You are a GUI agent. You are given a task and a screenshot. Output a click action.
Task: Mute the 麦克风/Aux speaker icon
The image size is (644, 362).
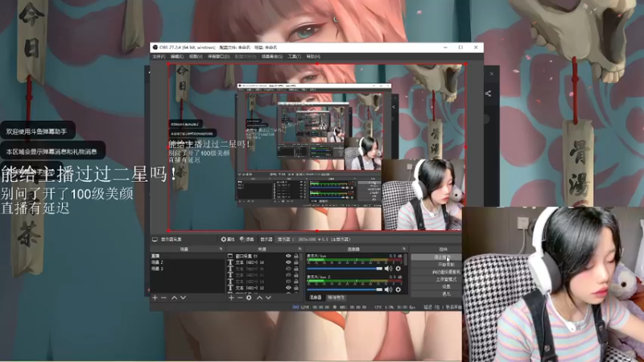pyautogui.click(x=388, y=269)
